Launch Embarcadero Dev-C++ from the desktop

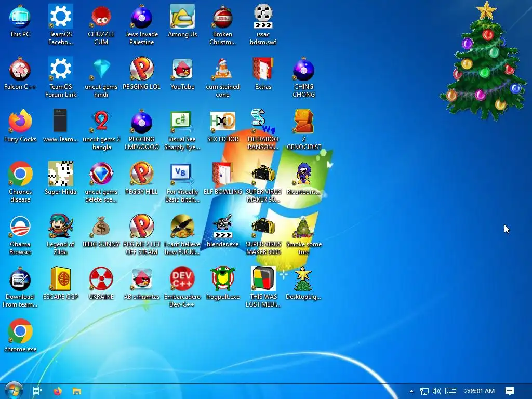coord(182,287)
